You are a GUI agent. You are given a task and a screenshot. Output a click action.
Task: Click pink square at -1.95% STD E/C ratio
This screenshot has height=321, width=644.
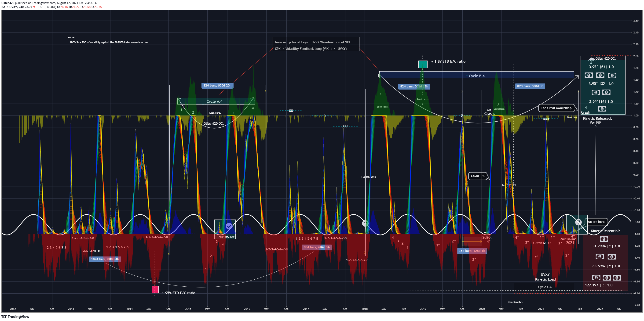155,289
